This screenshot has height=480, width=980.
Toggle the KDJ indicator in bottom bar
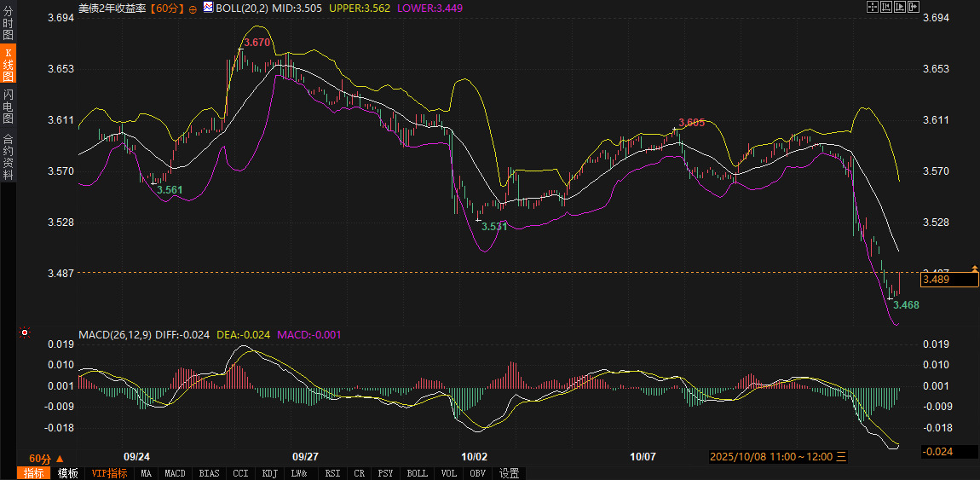tap(269, 473)
